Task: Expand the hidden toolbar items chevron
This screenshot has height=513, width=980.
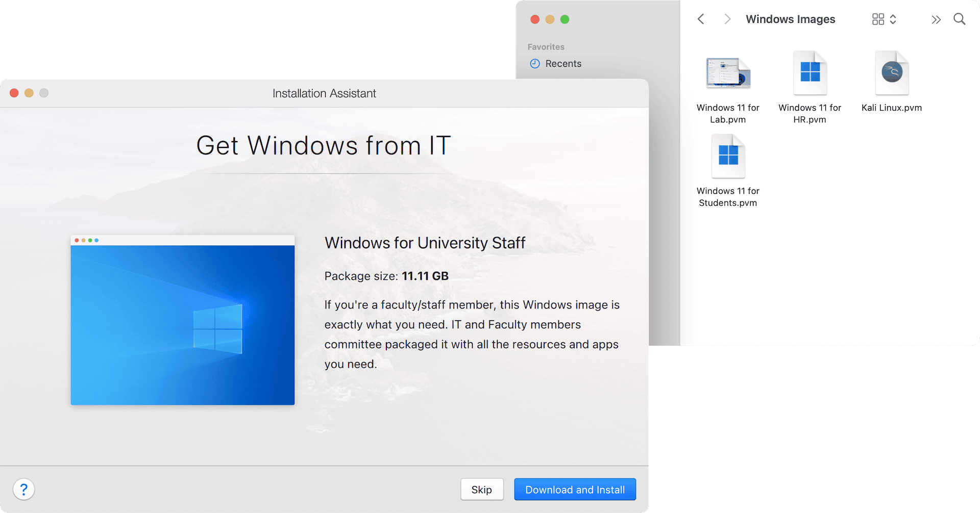Action: click(936, 19)
